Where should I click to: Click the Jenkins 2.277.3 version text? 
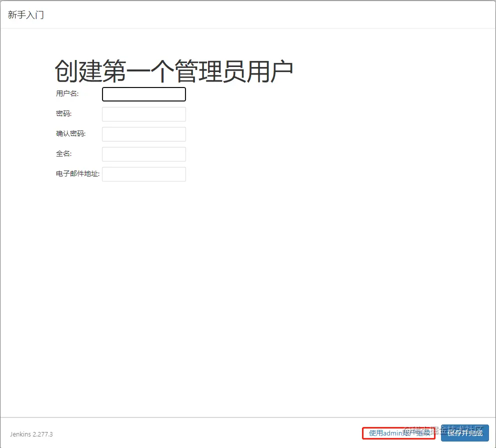31,434
